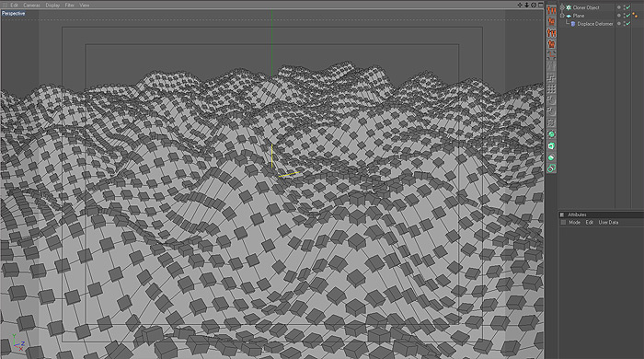Click the topmost orange figures toolbar icon
The height and width of the screenshot is (359, 644).
click(551, 10)
